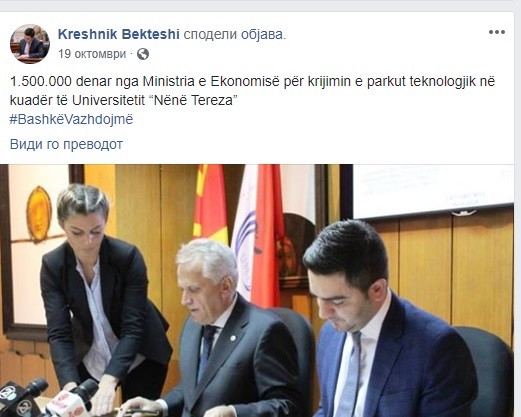
Task: Follow the #BashkëVazhdojmë hashtag
Action: tap(71, 119)
